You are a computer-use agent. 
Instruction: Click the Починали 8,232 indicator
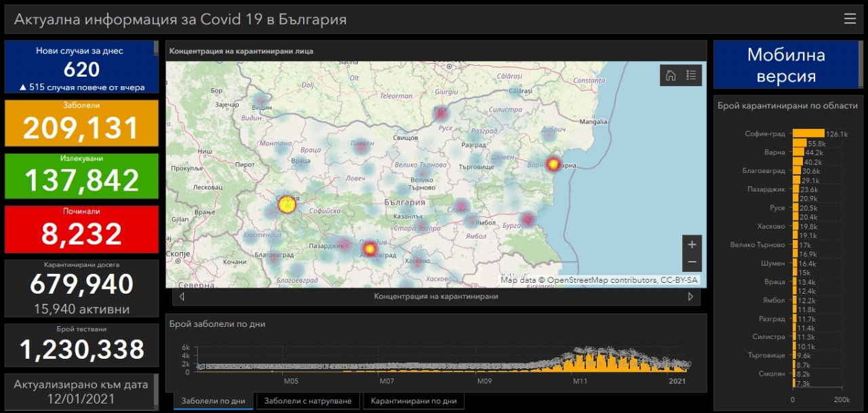[x=81, y=229]
